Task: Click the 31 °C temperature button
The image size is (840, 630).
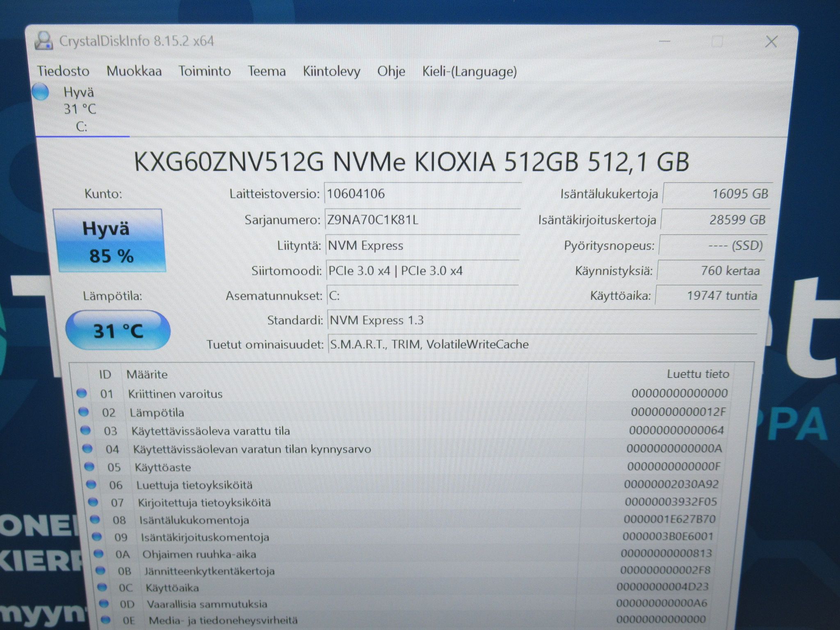Action: [118, 331]
